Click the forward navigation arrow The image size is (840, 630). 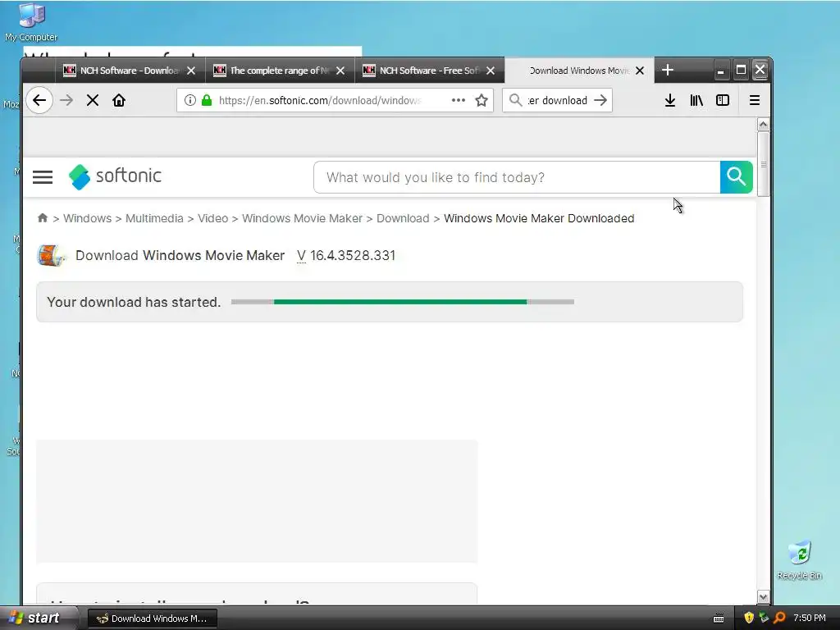pyautogui.click(x=66, y=100)
